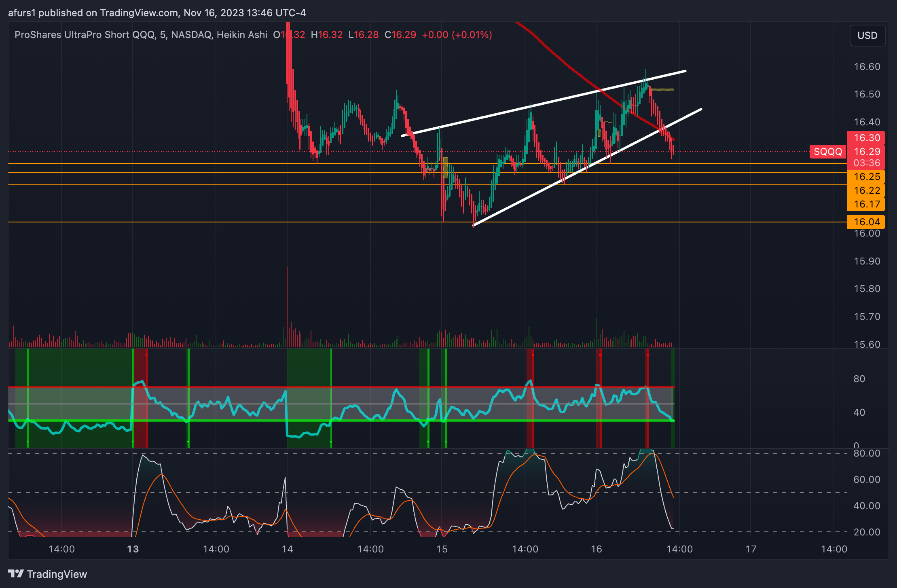This screenshot has width=897, height=588.
Task: Click the 16.22 orange price level label
Action: [866, 190]
